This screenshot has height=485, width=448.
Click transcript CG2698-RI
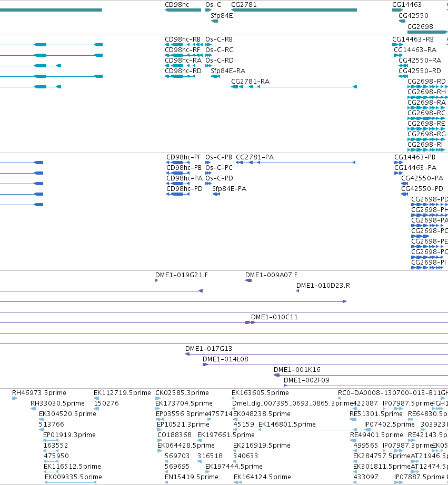426,150
